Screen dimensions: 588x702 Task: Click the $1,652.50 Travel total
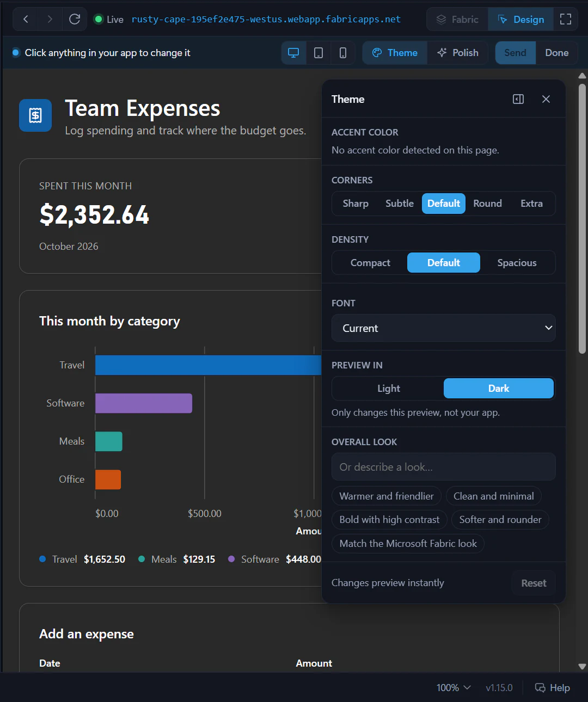tap(105, 559)
